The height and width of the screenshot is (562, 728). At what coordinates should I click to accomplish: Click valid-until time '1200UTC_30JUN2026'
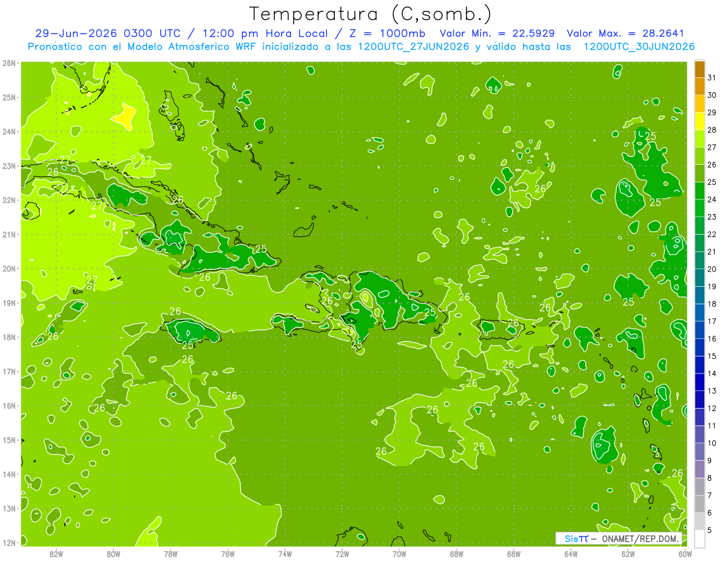coord(639,47)
